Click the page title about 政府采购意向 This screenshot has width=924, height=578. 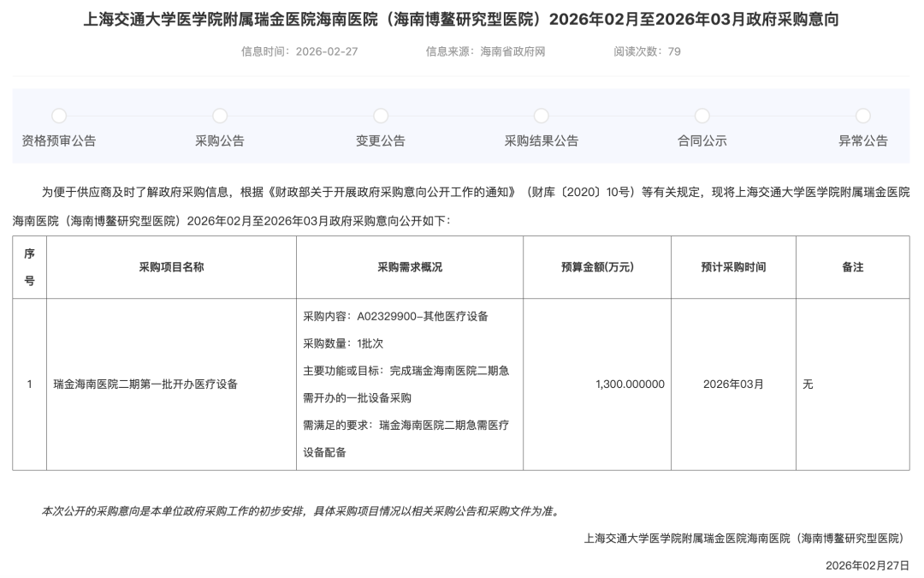(x=461, y=20)
